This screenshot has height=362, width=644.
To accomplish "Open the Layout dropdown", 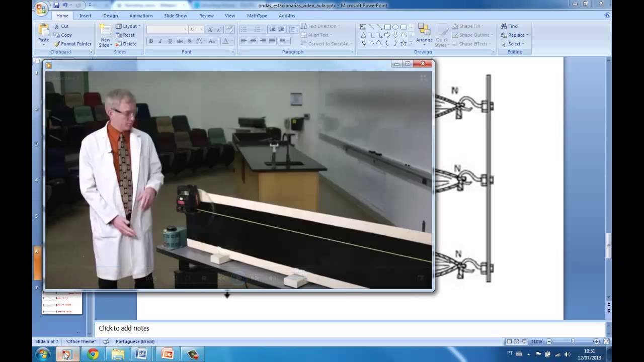I will click(128, 26).
